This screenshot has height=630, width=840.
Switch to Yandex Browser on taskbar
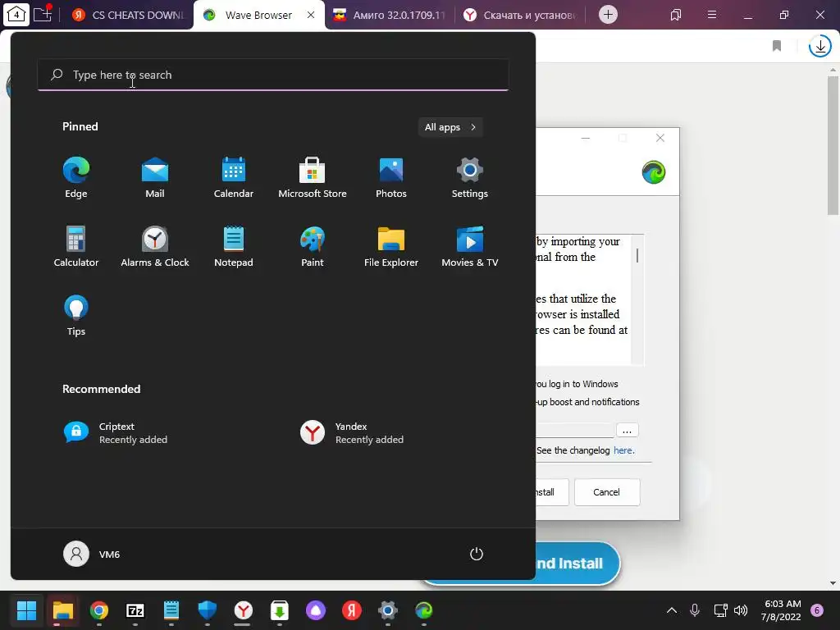(x=243, y=610)
